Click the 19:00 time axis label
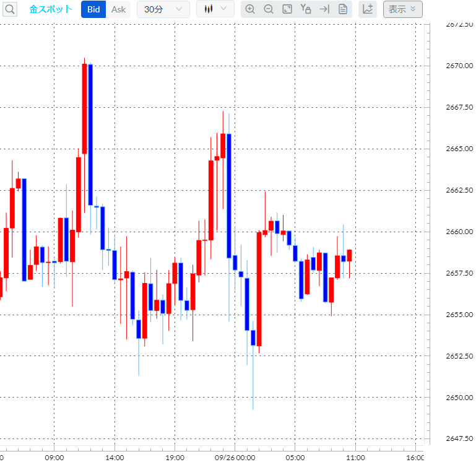The image size is (476, 462). click(x=175, y=458)
